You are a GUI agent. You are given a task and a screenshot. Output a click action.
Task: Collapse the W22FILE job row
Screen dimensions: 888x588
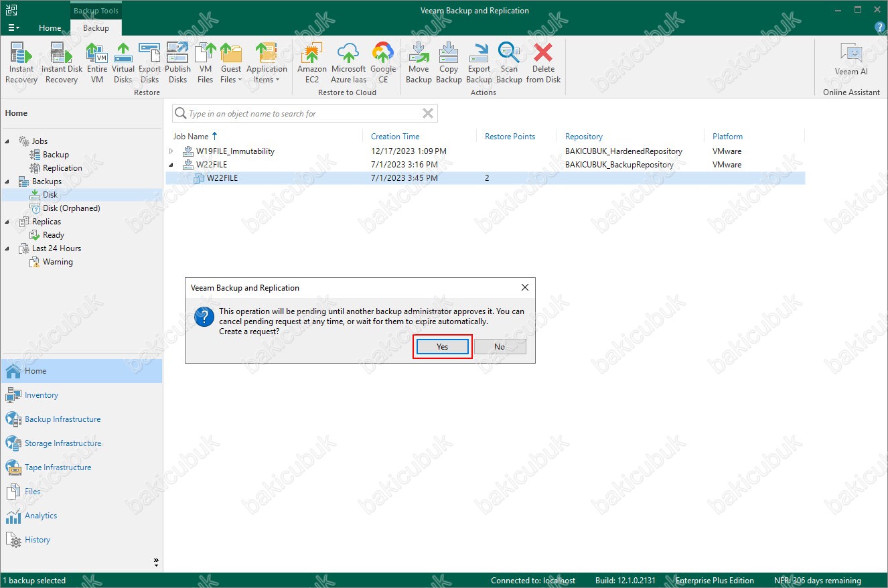171,165
